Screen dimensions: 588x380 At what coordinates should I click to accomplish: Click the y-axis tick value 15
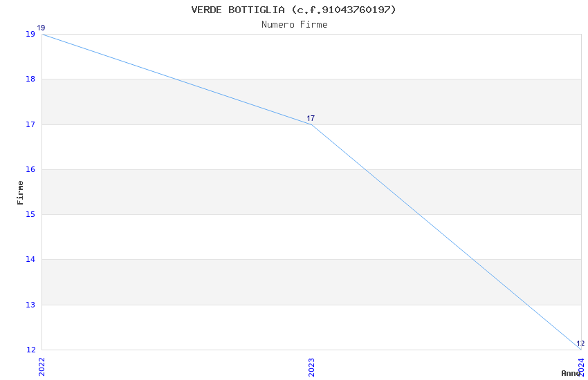click(30, 215)
